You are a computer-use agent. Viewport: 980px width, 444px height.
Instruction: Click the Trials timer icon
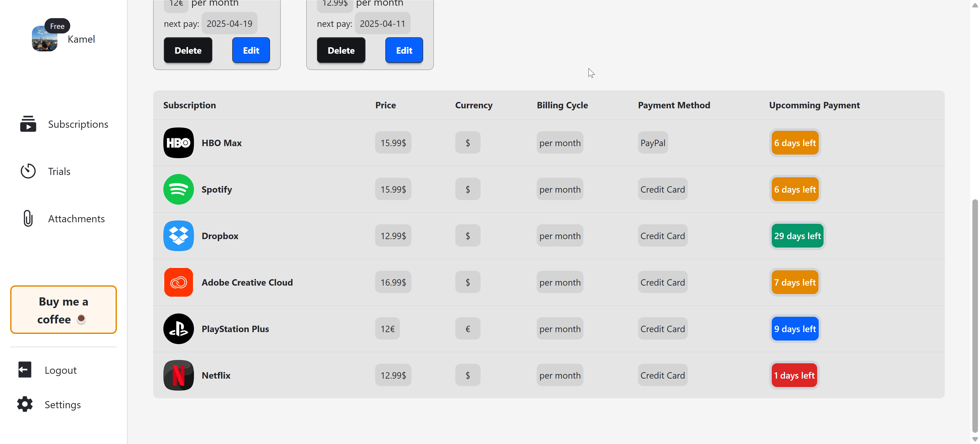(28, 171)
